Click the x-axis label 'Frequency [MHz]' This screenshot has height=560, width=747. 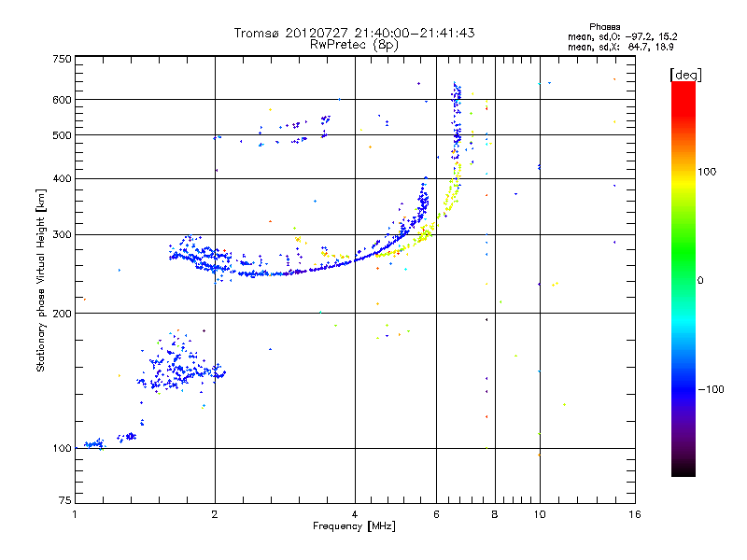coord(354,526)
